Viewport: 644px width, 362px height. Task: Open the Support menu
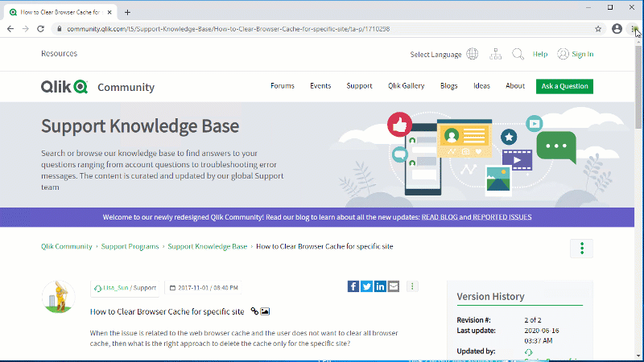pyautogui.click(x=359, y=86)
